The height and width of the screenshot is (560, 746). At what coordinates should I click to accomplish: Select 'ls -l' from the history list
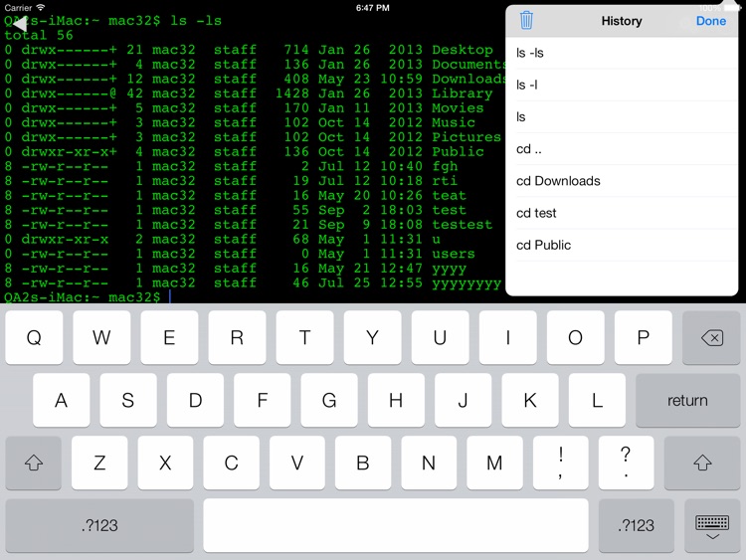pos(622,85)
